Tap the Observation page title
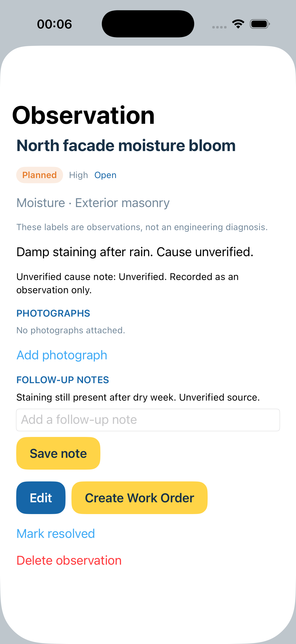The height and width of the screenshot is (644, 296). pos(83,115)
